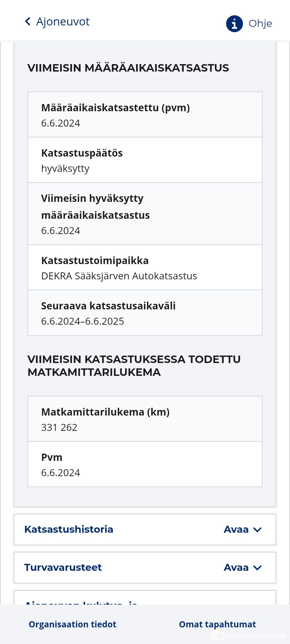Viewport: 290px width, 644px height.
Task: Open the partially visible Ajoneuvon kulutus panel
Action: 81,601
